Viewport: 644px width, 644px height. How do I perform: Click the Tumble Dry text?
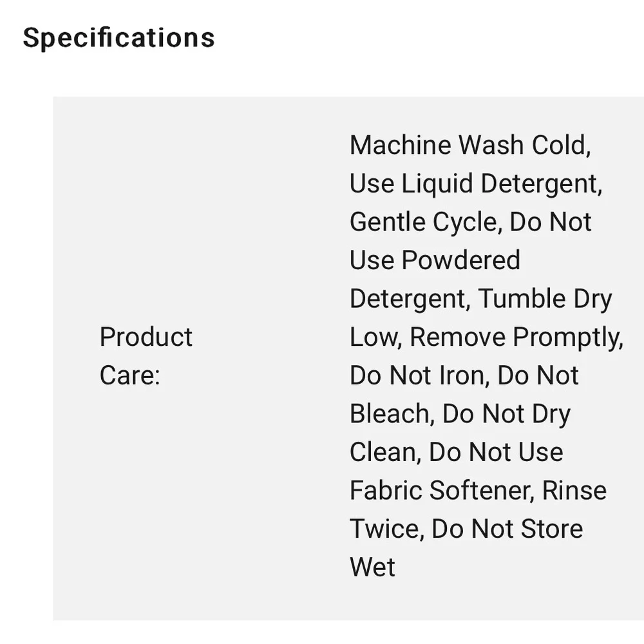[x=545, y=299]
